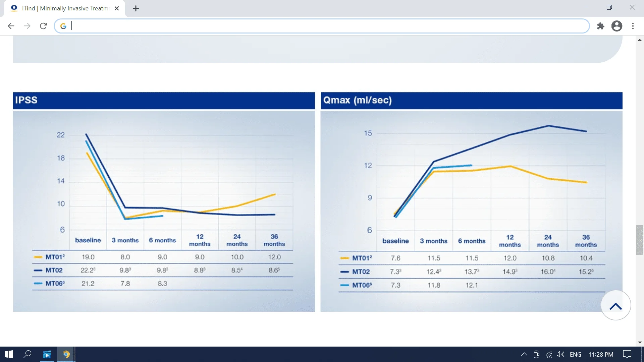Click IPSS value 12.0 at 36 months
The image size is (644, 362).
274,257
